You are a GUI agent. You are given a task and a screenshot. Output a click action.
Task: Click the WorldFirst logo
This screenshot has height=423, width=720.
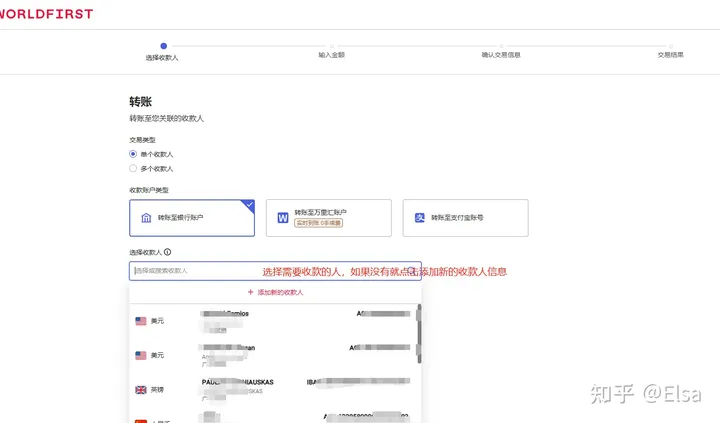[x=46, y=14]
